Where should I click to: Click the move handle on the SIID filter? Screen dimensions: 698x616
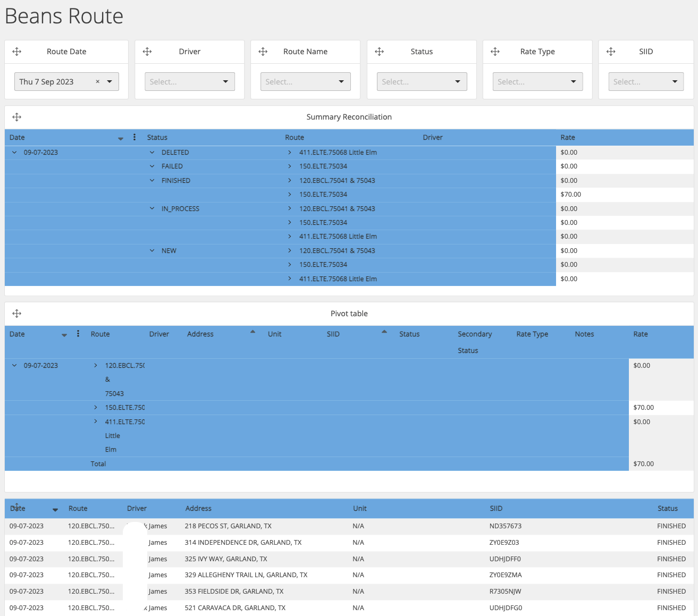coord(611,52)
